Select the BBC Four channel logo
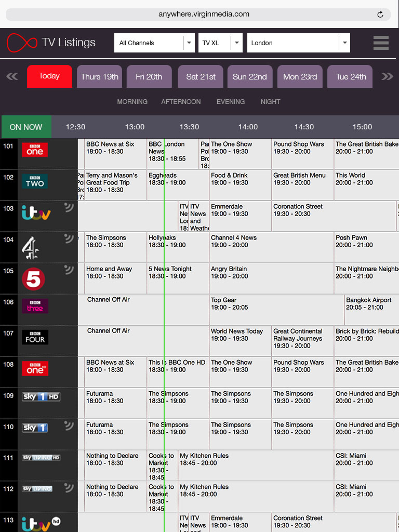The width and height of the screenshot is (399, 532). [35, 337]
